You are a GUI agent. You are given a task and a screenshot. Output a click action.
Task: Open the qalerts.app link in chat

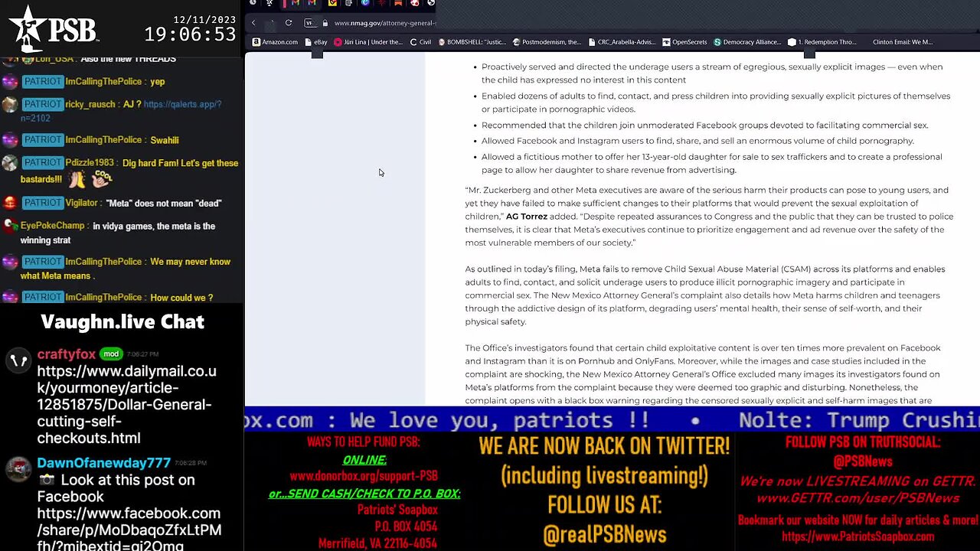coord(121,111)
